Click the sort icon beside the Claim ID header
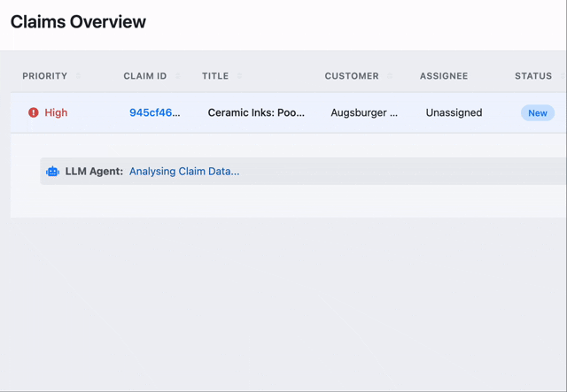Screen dimensions: 567x392 177,76
